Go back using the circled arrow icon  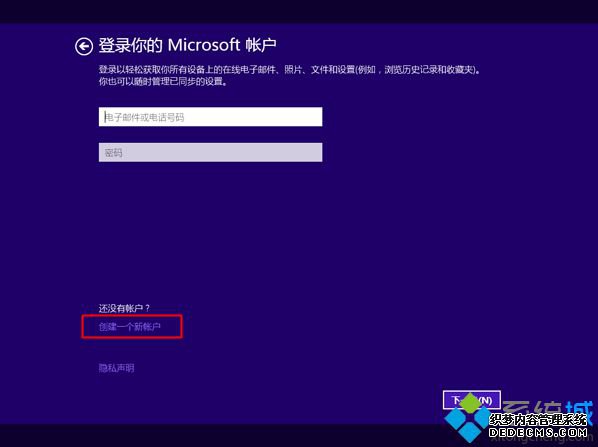[84, 47]
